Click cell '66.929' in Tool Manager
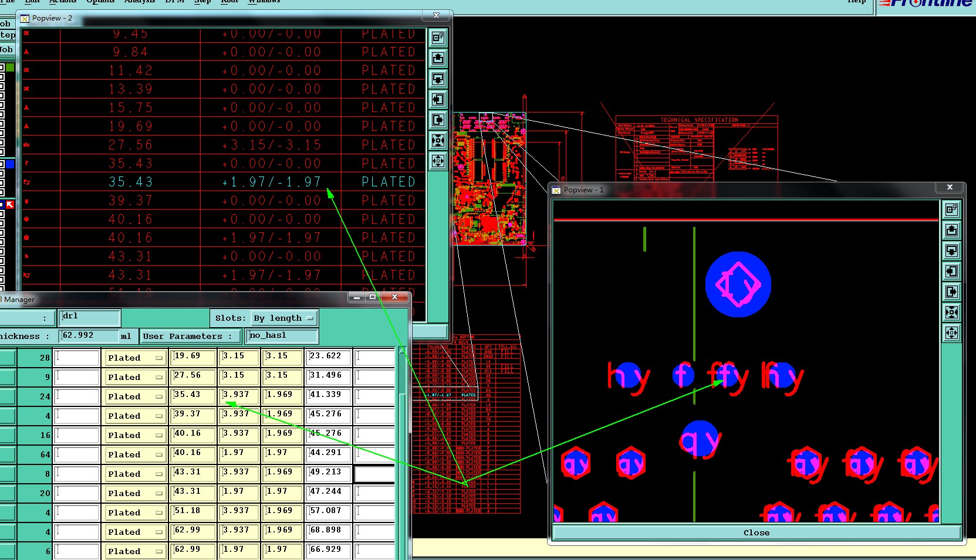Screen dimensions: 976x560 pos(328,551)
